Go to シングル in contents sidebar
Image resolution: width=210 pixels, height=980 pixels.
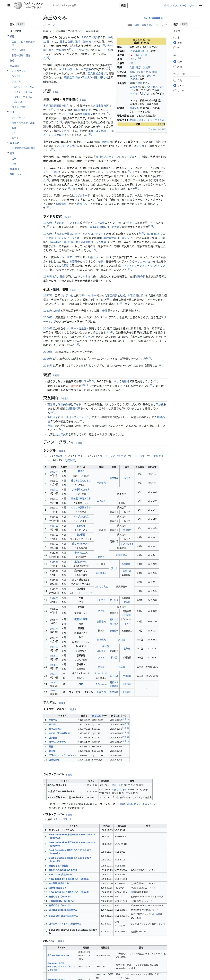[16, 76]
